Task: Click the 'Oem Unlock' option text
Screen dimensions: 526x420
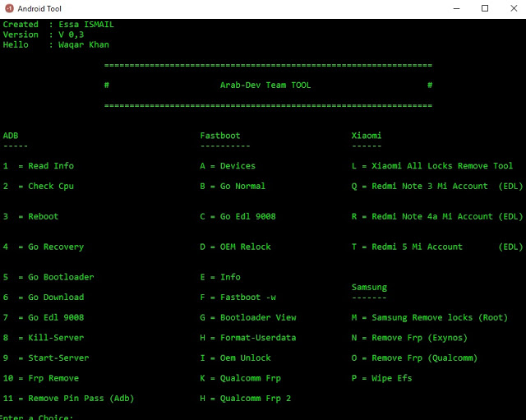Action: click(245, 358)
